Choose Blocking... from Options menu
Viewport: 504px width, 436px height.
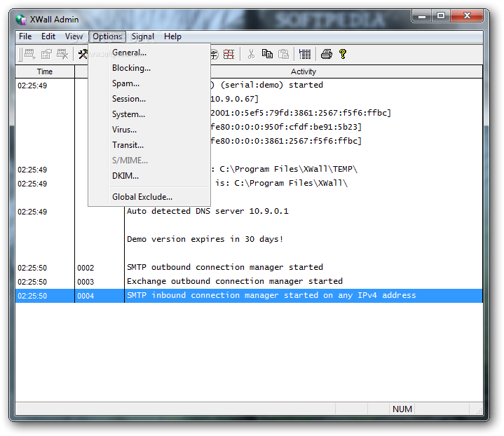[149, 68]
